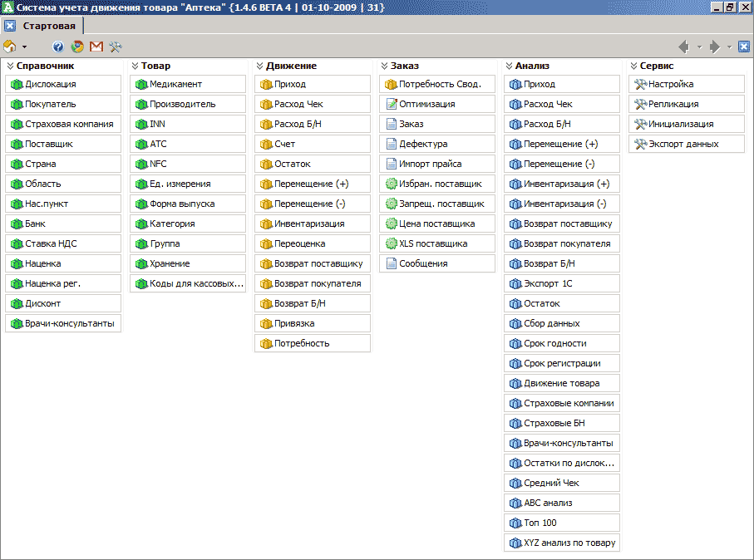Open Инициализация service
754x560 pixels.
tap(686, 124)
